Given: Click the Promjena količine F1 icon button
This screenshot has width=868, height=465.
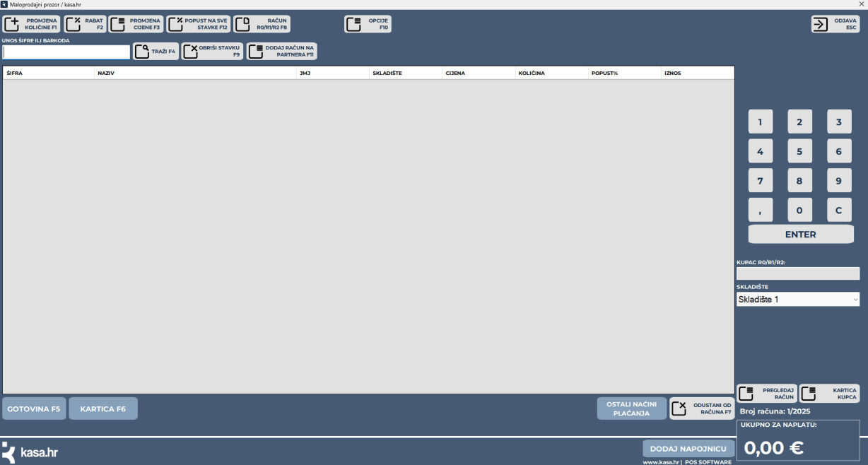Looking at the screenshot, I should (32, 24).
